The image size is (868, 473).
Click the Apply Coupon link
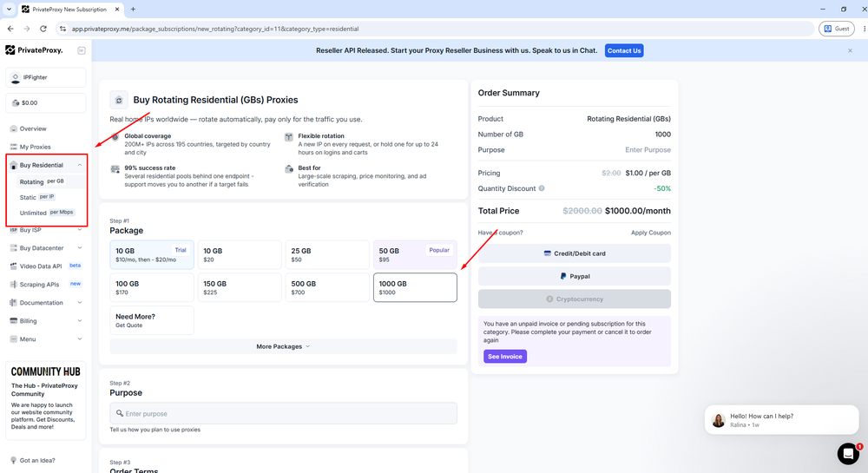[650, 233]
